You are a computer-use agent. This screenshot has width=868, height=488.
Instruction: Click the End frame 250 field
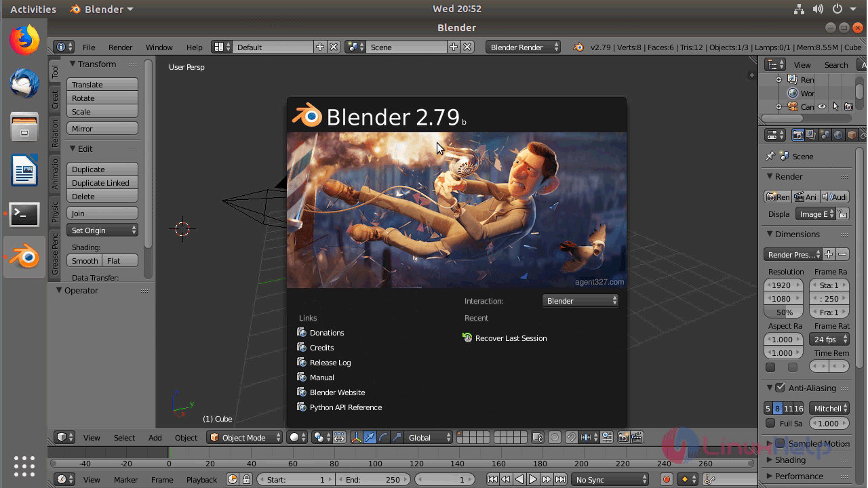(372, 479)
